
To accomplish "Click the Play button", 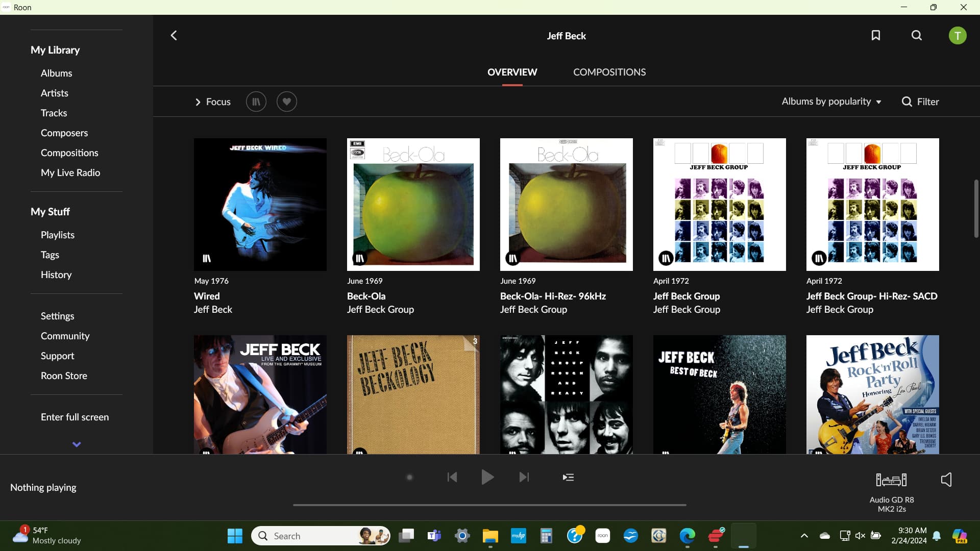I will [487, 477].
